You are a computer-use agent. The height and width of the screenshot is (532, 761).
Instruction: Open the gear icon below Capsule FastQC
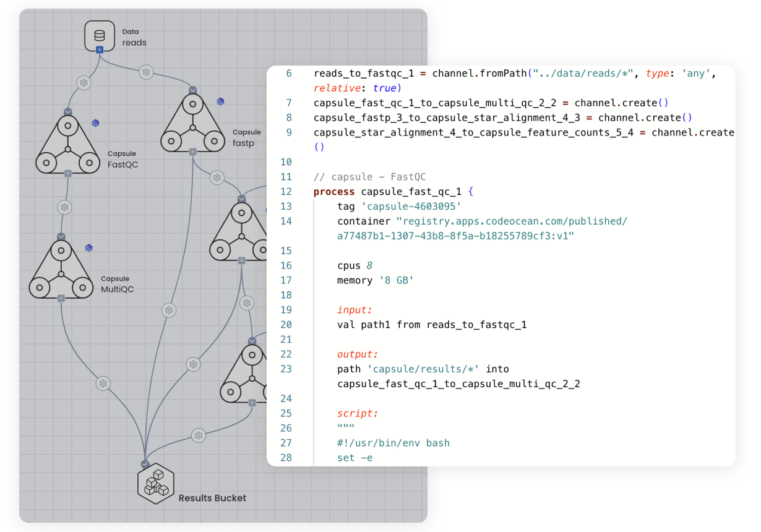[x=64, y=208]
